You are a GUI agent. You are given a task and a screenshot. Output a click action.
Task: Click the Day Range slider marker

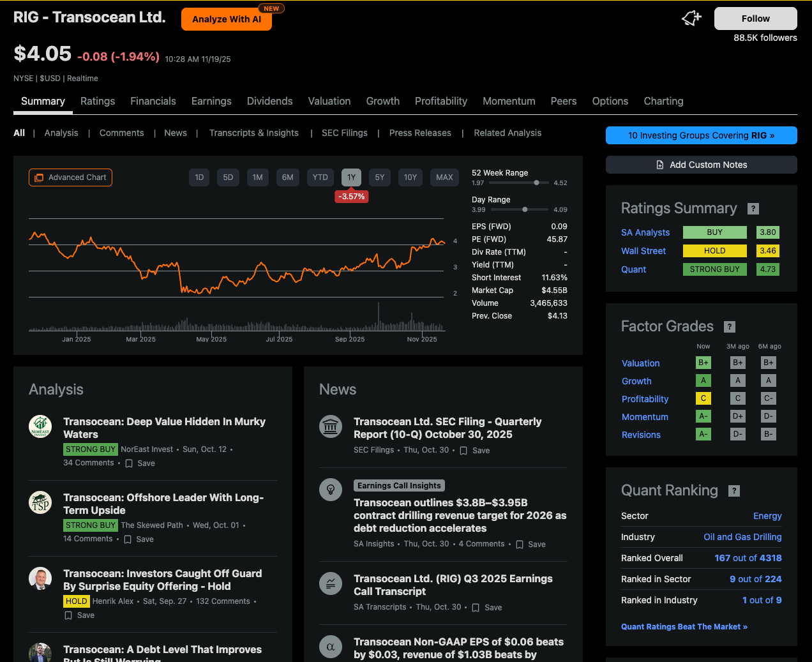tap(525, 209)
